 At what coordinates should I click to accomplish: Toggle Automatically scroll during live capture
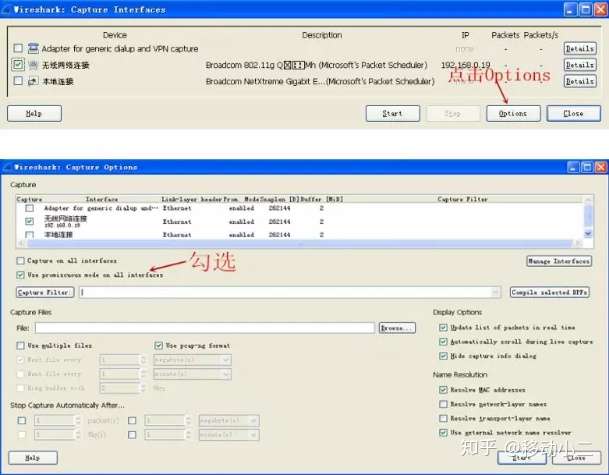point(443,342)
